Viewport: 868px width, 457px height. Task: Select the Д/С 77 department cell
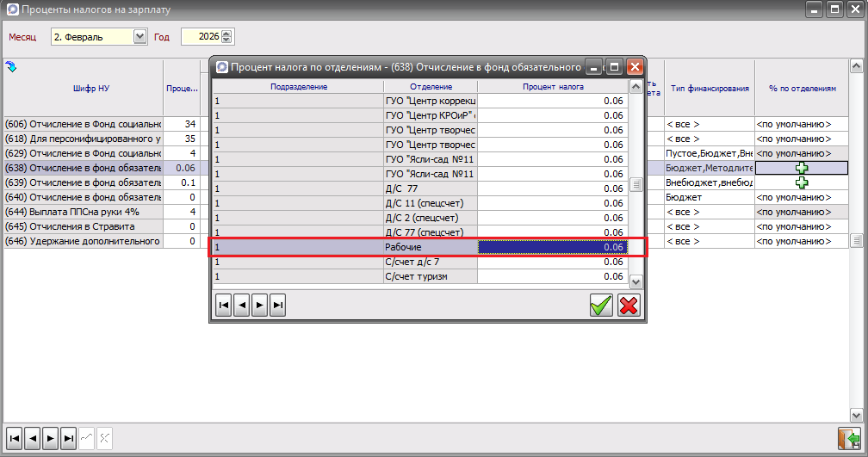point(430,188)
